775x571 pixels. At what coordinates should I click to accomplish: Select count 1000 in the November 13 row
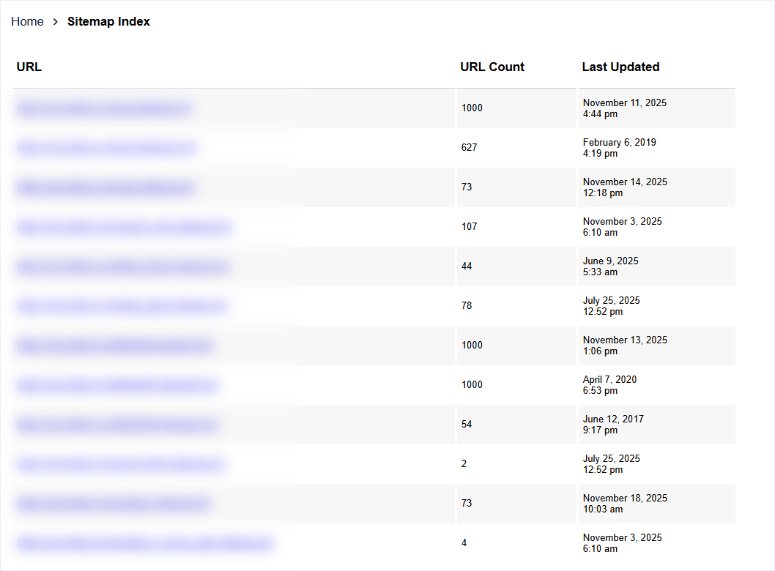(x=472, y=345)
